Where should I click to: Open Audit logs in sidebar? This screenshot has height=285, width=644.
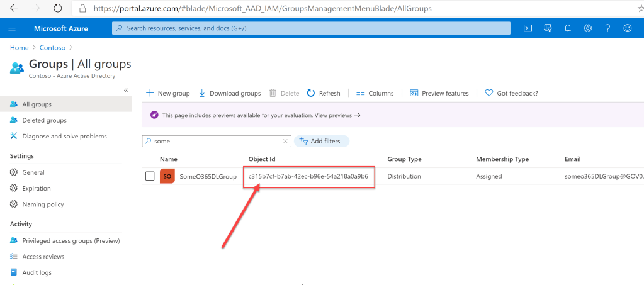[37, 272]
